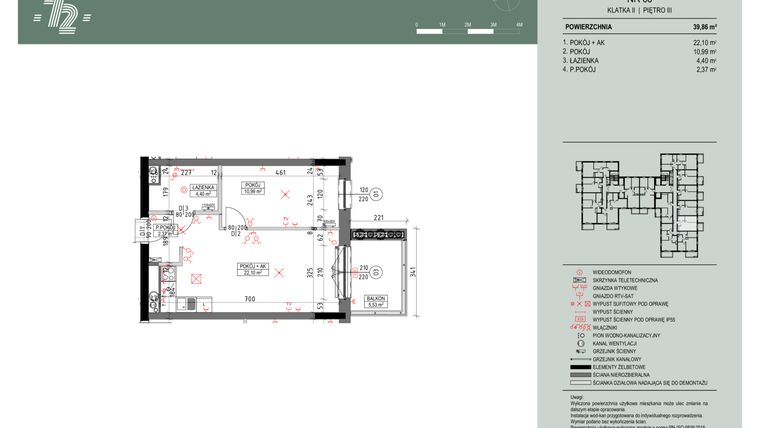Click the cooktop burners symbol in kitchen
The image size is (760, 428).
(169, 273)
